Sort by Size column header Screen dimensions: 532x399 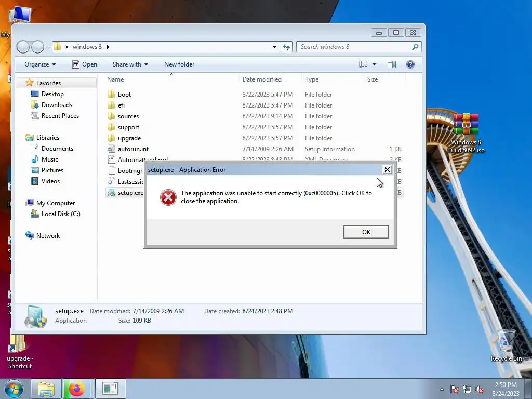point(384,79)
